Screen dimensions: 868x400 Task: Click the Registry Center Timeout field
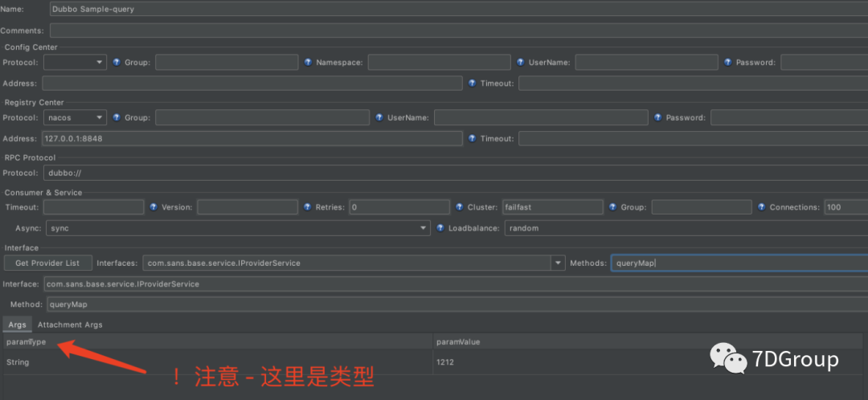[693, 138]
